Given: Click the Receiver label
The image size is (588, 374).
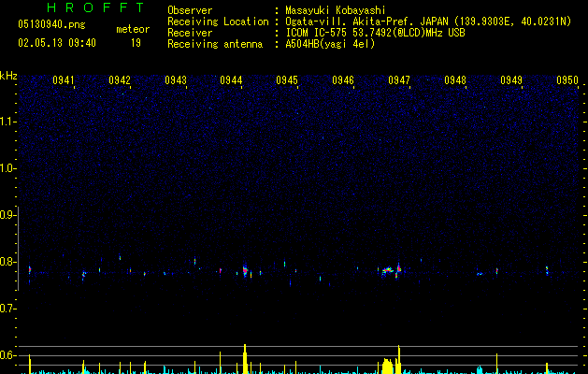Looking at the screenshot, I should pyautogui.click(x=190, y=33).
